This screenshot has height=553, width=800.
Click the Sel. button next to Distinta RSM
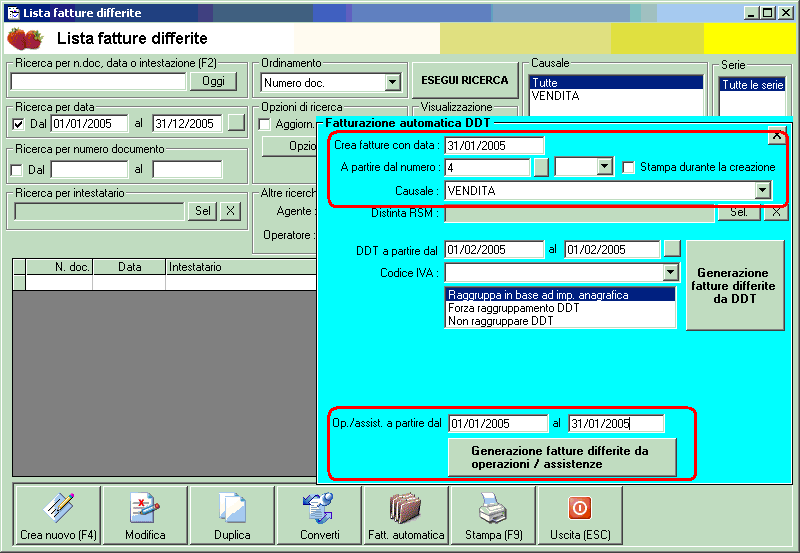[739, 213]
